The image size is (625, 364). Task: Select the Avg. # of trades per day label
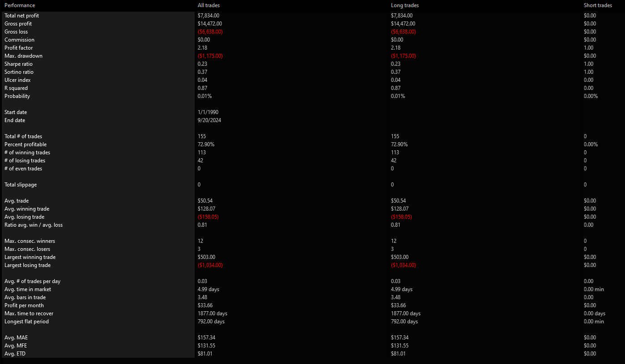click(32, 281)
